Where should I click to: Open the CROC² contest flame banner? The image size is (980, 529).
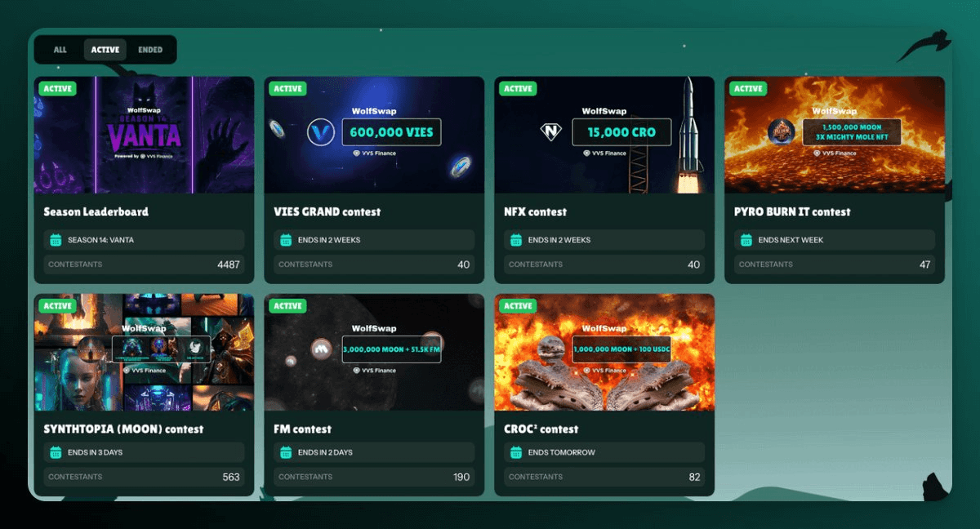[604, 352]
